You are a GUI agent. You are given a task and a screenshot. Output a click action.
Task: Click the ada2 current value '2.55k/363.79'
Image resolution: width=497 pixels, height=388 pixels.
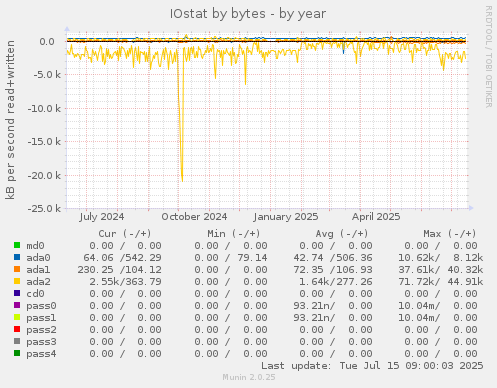point(125,282)
